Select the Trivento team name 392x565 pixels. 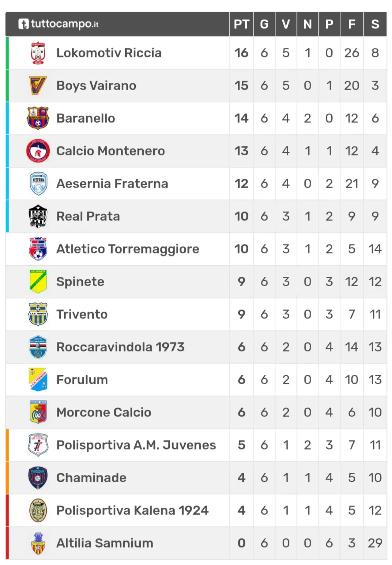click(x=82, y=314)
